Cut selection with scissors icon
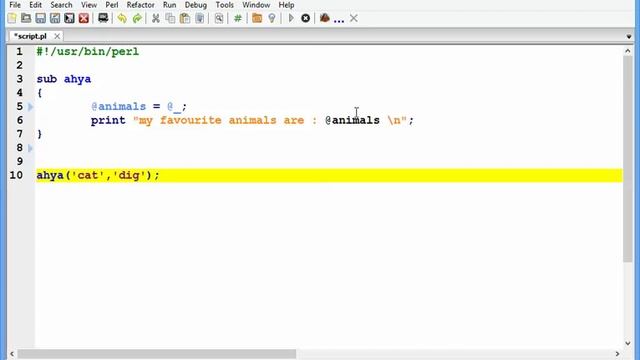This screenshot has width=640, height=360. pyautogui.click(x=156, y=18)
